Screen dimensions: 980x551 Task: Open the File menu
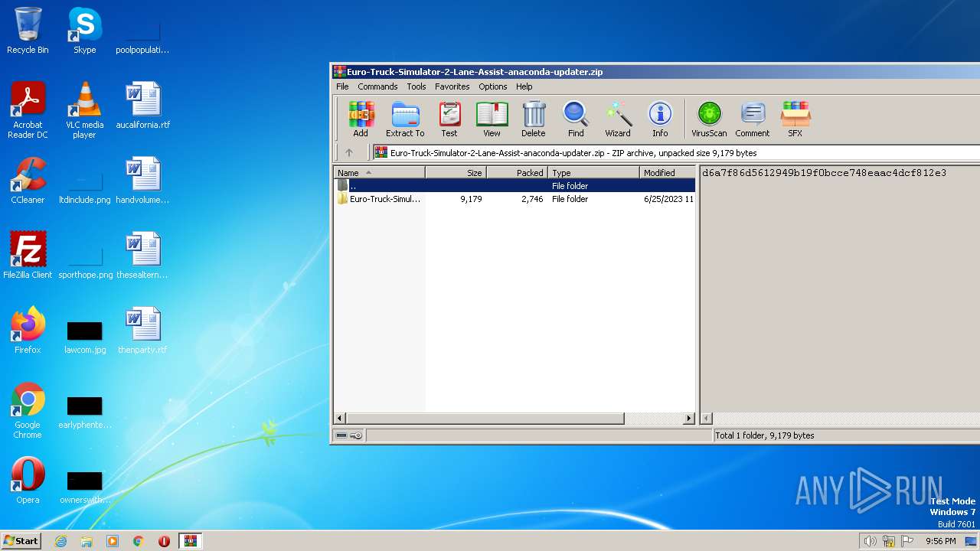(342, 86)
